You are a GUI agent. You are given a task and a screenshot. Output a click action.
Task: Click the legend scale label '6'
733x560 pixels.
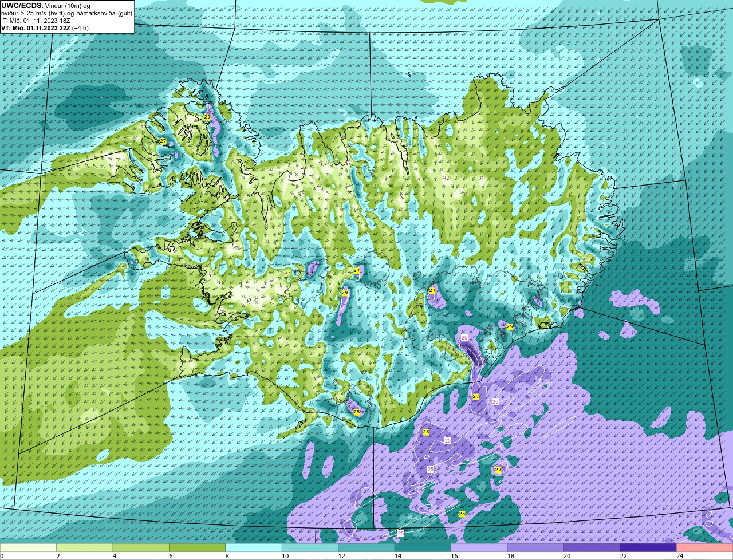pyautogui.click(x=171, y=556)
